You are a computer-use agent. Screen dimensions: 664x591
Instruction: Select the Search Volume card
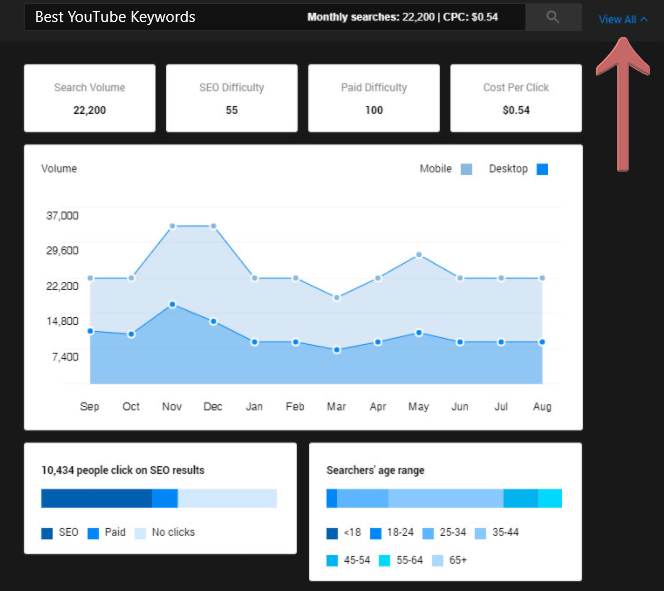click(90, 98)
